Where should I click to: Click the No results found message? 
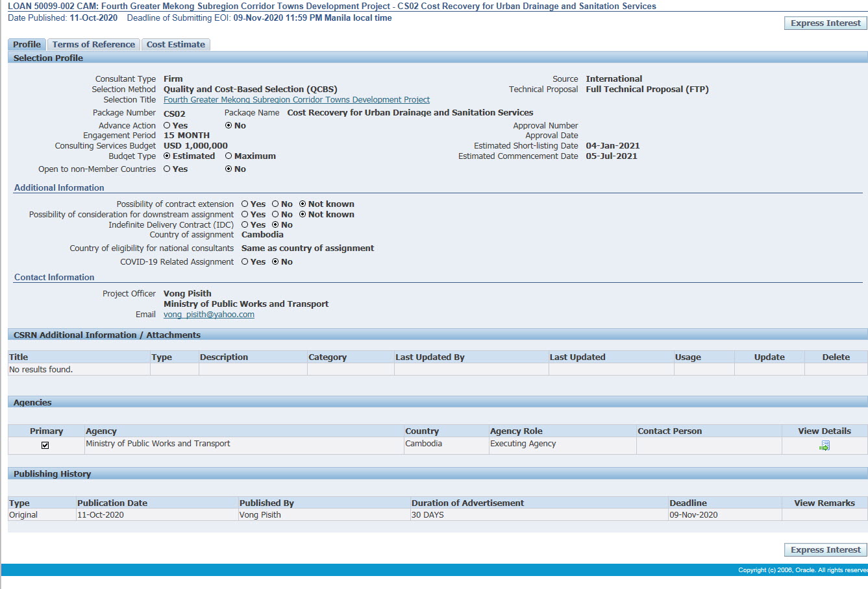point(41,370)
